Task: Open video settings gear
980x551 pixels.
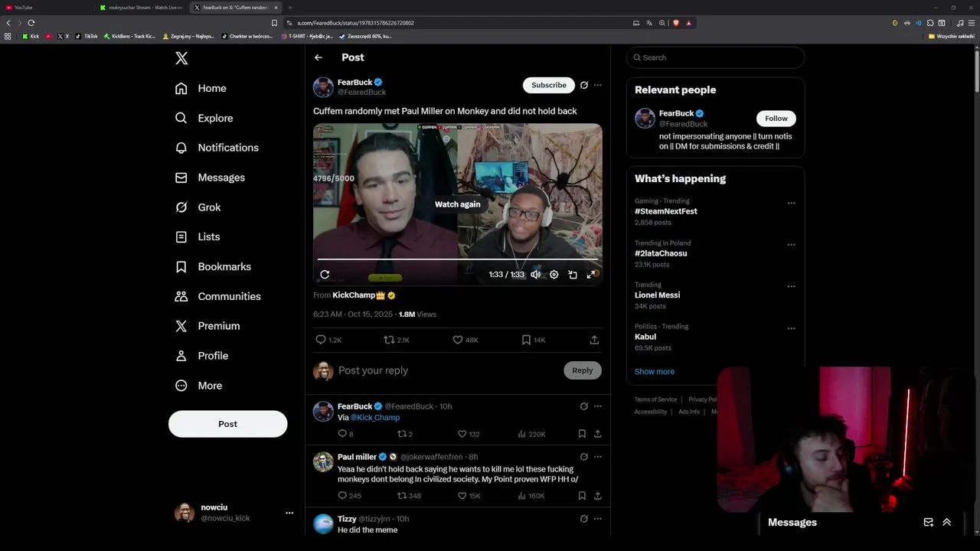Action: coord(554,275)
